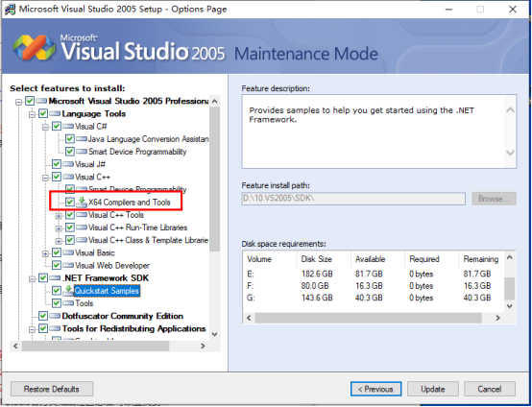Select the Visual Web Developer tree item
This screenshot has width=532, height=407.
[112, 265]
